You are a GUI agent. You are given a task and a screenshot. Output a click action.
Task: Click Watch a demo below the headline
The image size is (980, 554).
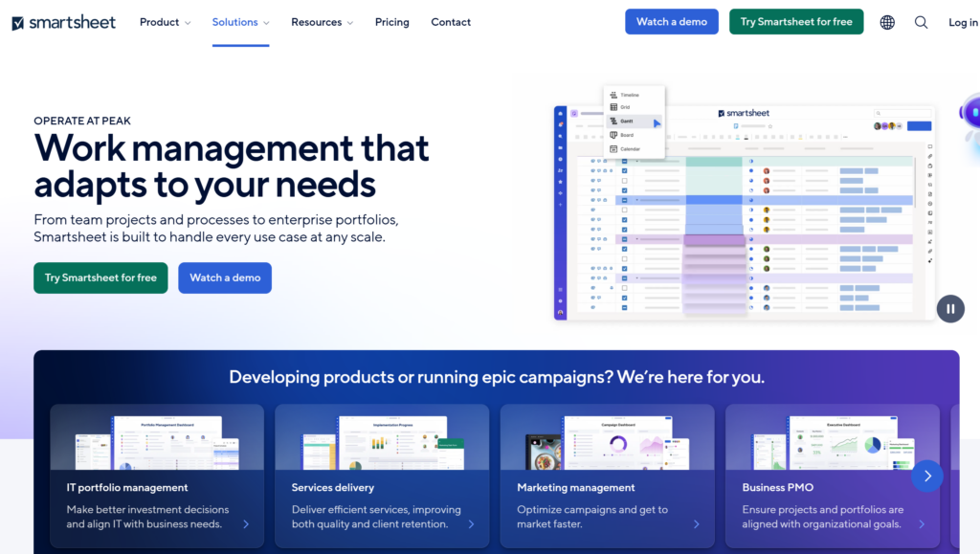[x=225, y=277]
